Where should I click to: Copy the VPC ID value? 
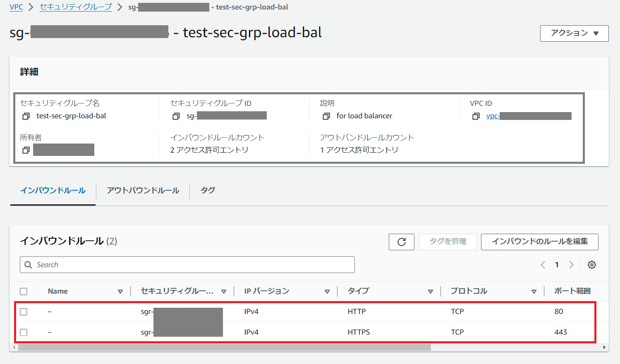[476, 116]
